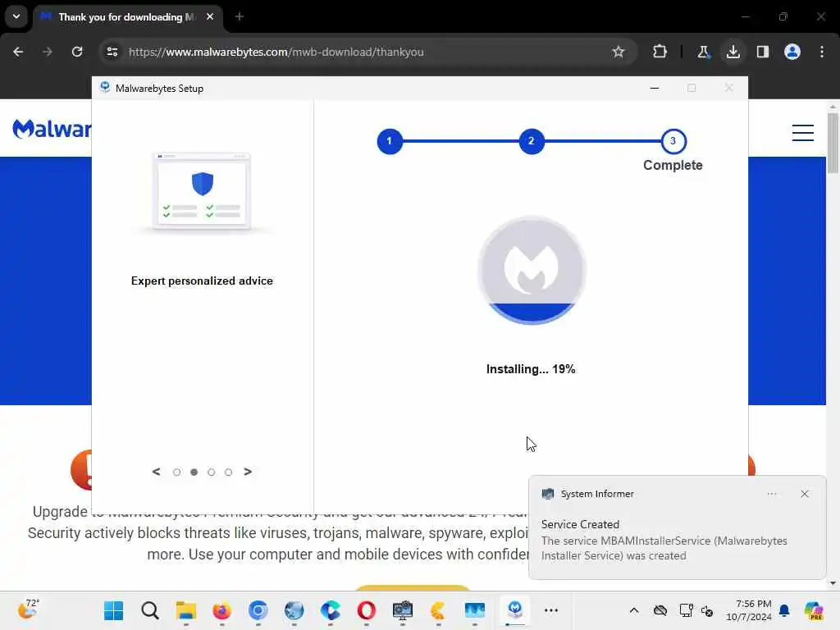Open the browser profile menu
Image resolution: width=840 pixels, height=630 pixels.
[x=792, y=52]
